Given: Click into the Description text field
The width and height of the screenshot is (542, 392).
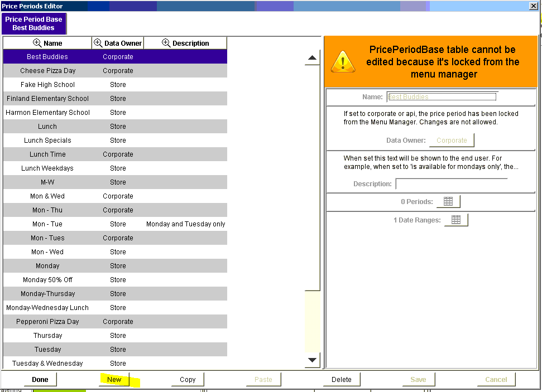Looking at the screenshot, I should tap(451, 183).
